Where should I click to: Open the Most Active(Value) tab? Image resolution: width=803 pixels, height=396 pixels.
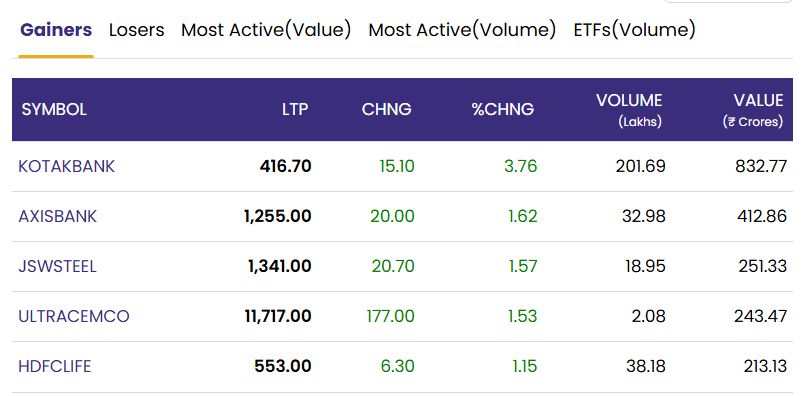tap(266, 30)
